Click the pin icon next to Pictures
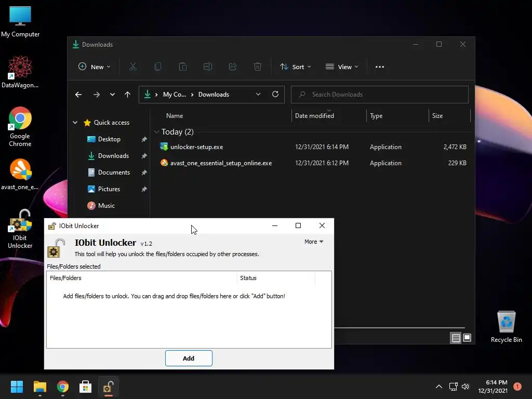532x399 pixels. point(144,189)
